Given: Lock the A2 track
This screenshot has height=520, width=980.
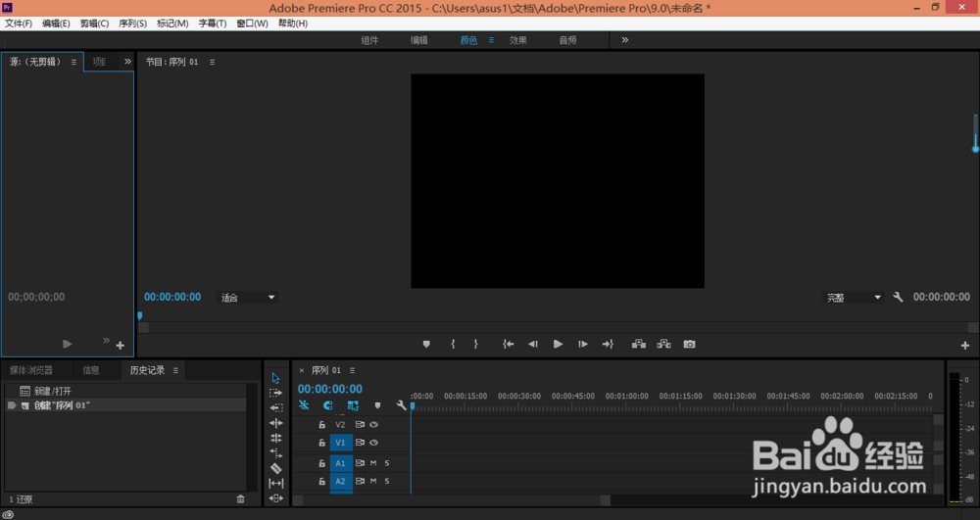Looking at the screenshot, I should [x=321, y=481].
